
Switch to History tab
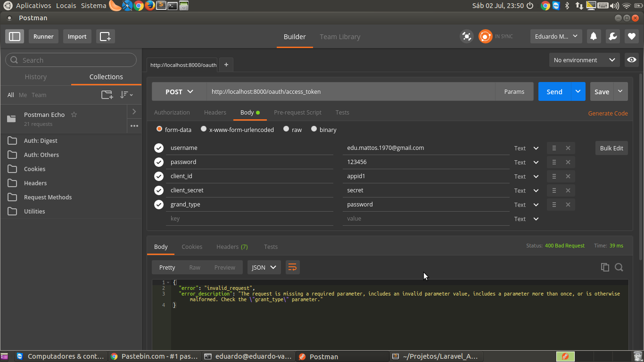[35, 77]
